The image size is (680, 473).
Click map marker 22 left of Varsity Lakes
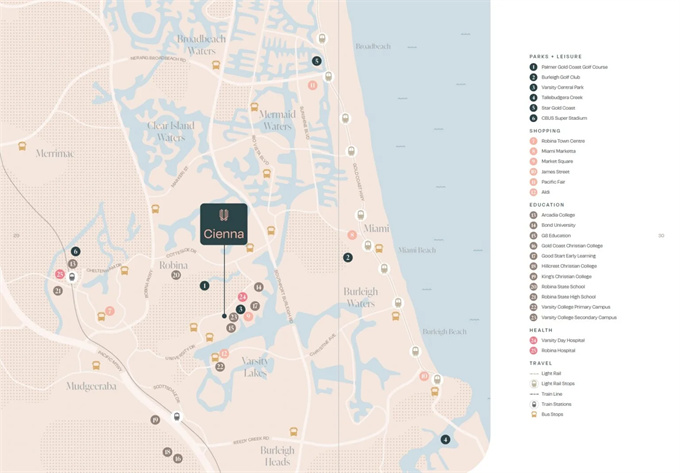coord(219,367)
